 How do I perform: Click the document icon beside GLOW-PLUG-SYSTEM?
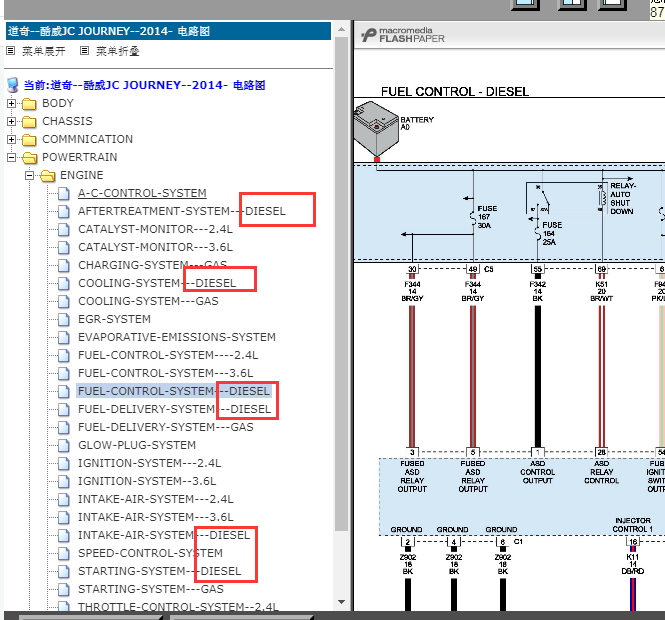pos(63,445)
